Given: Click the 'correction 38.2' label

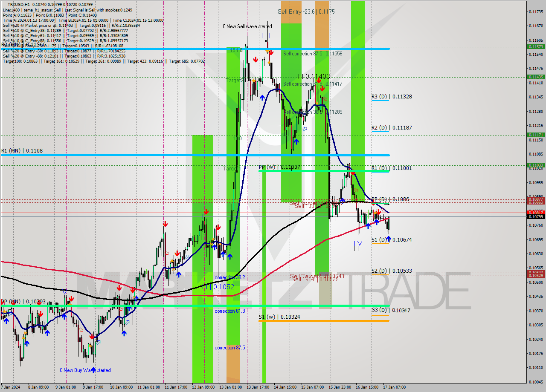Looking at the screenshot, I should (230, 277).
